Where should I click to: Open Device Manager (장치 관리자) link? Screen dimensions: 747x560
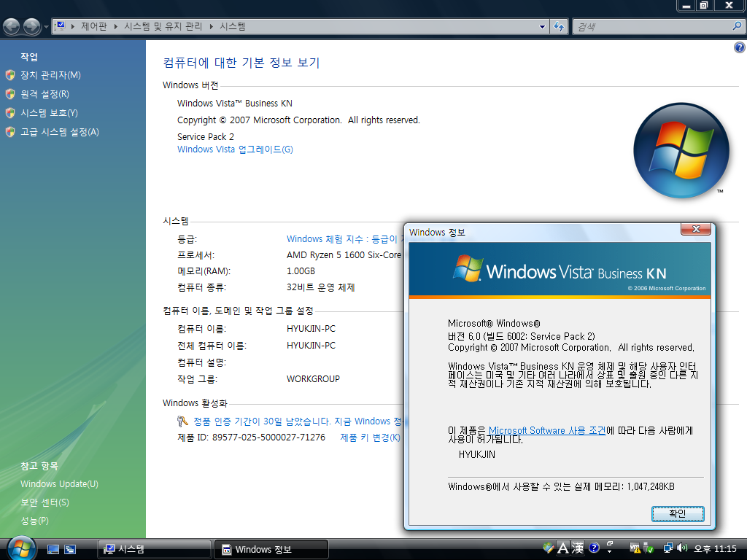tap(50, 75)
